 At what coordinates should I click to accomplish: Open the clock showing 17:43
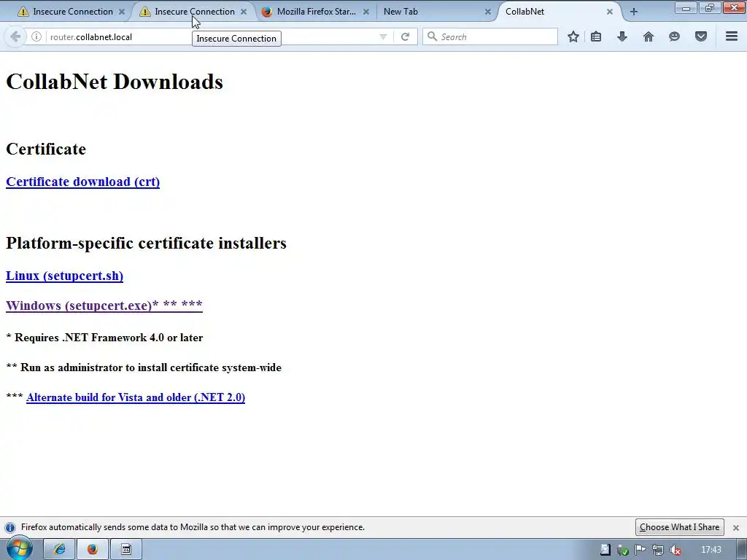pyautogui.click(x=711, y=550)
